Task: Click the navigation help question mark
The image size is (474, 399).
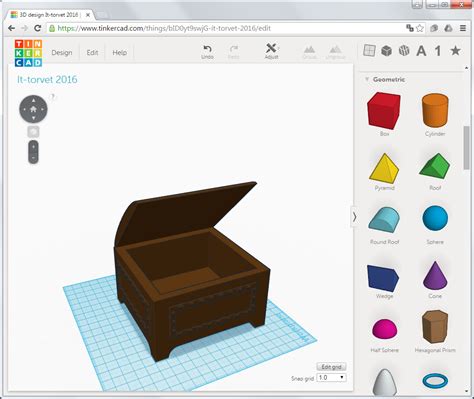Action: [x=52, y=97]
